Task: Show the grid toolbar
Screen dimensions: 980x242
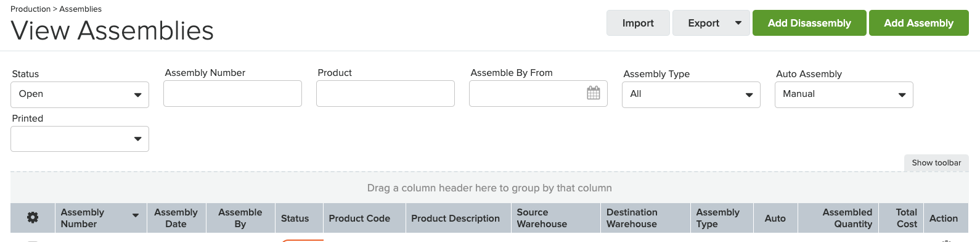Action: [936, 163]
